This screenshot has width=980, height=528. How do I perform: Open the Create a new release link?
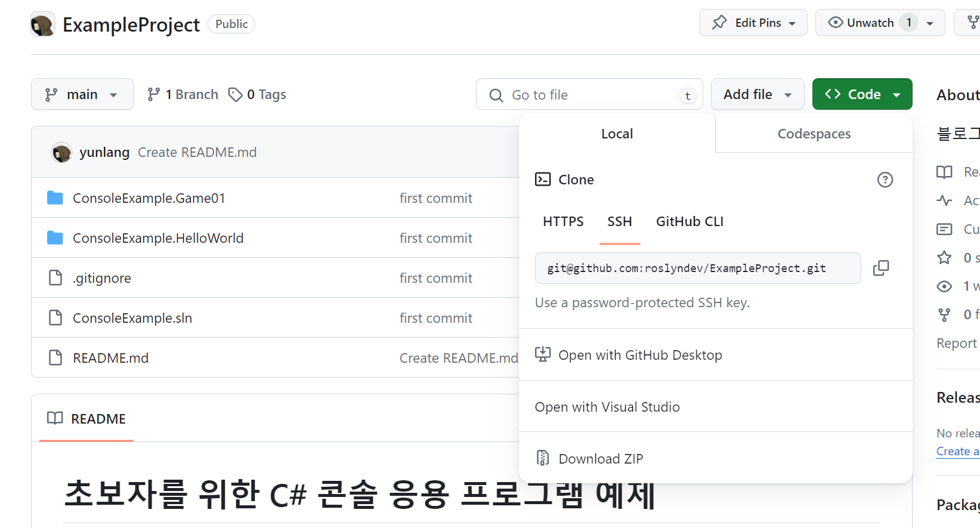(958, 451)
